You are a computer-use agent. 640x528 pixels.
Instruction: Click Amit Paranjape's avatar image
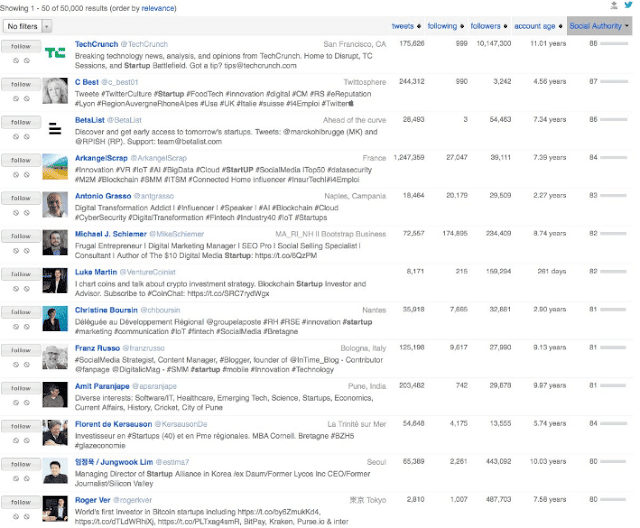pos(55,395)
